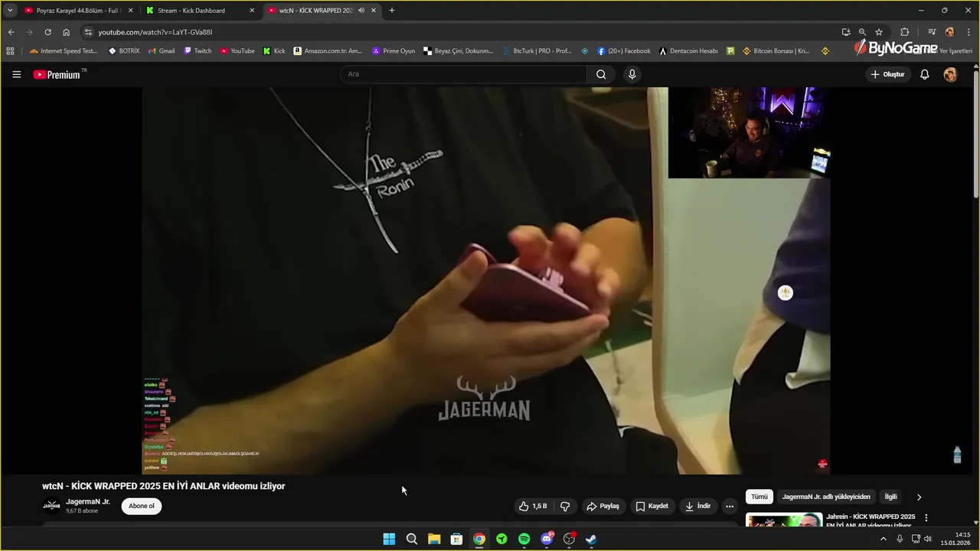This screenshot has width=980, height=551.
Task: Click into the YouTube Ara search field
Action: pos(463,74)
